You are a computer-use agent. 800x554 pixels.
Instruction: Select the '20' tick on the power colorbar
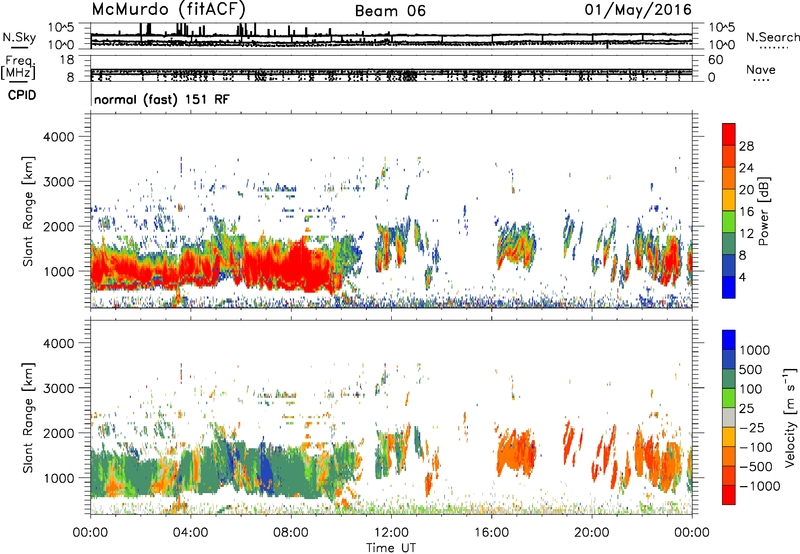746,190
